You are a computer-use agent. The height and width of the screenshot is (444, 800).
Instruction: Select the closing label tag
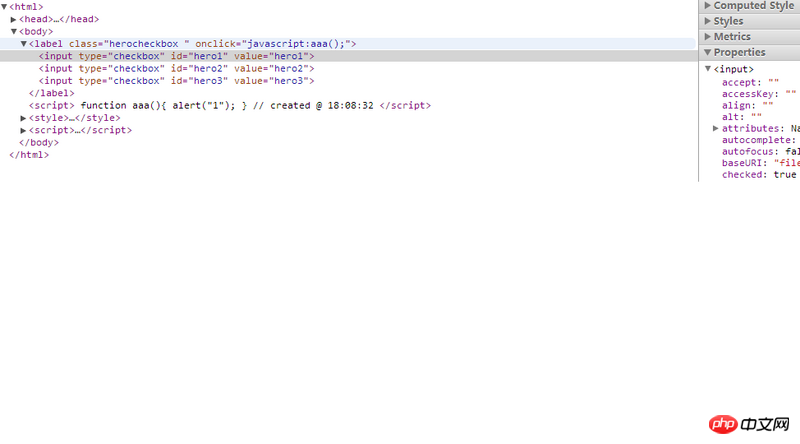[52, 93]
